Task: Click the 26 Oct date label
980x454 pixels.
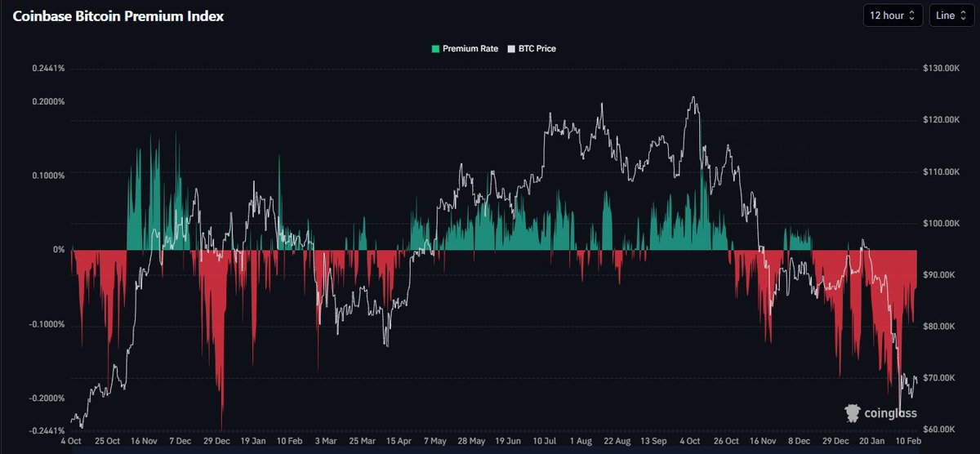Action: tap(727, 441)
